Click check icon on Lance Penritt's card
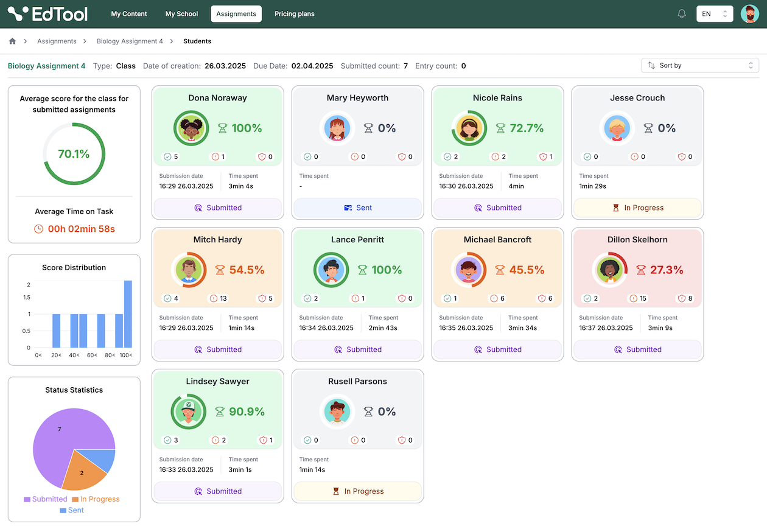This screenshot has height=532, width=767. pos(307,298)
